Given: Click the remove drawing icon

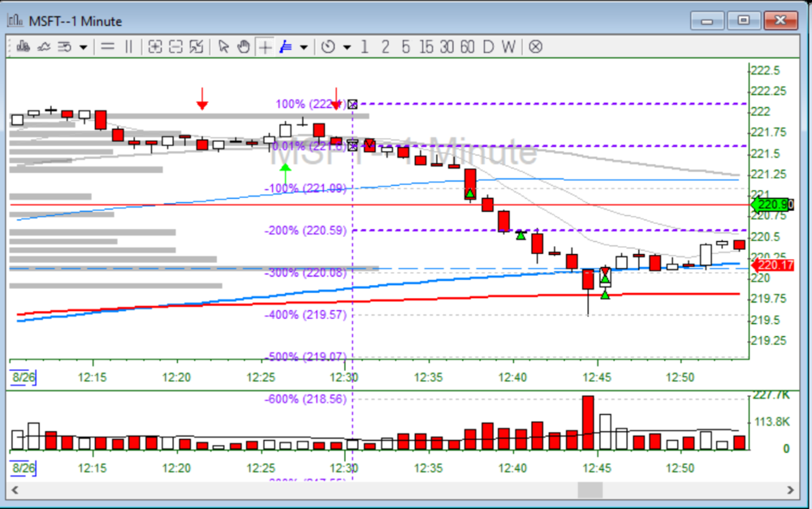Looking at the screenshot, I should coord(535,46).
